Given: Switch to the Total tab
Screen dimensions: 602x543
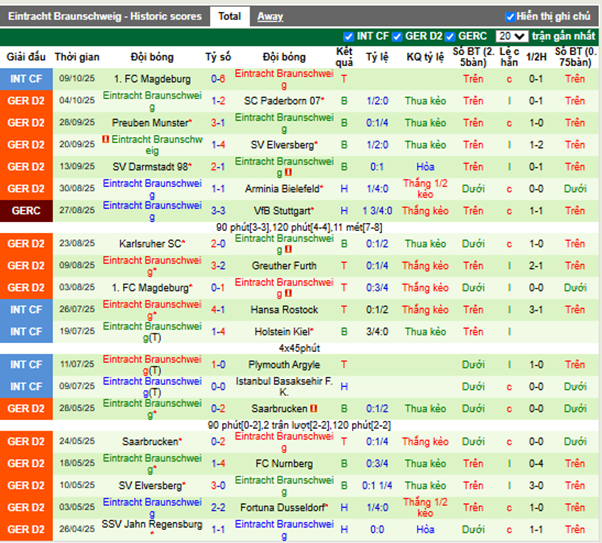Looking at the screenshot, I should click(230, 16).
